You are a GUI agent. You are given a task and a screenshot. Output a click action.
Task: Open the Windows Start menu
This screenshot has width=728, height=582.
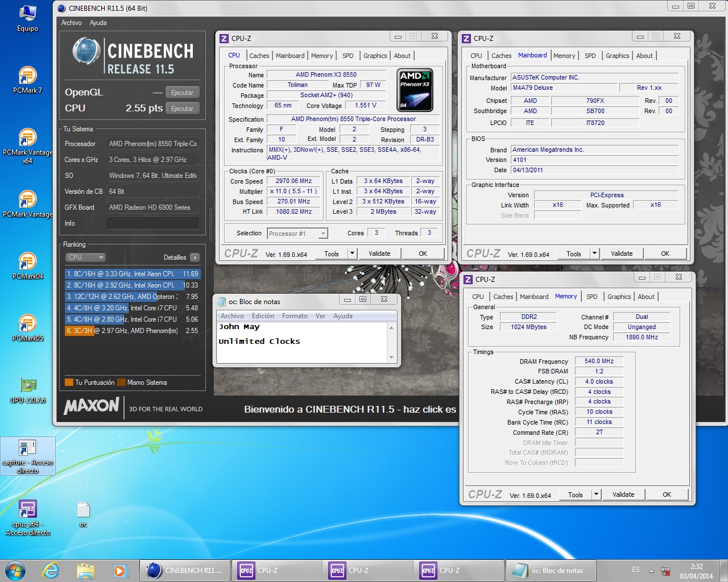[15, 571]
